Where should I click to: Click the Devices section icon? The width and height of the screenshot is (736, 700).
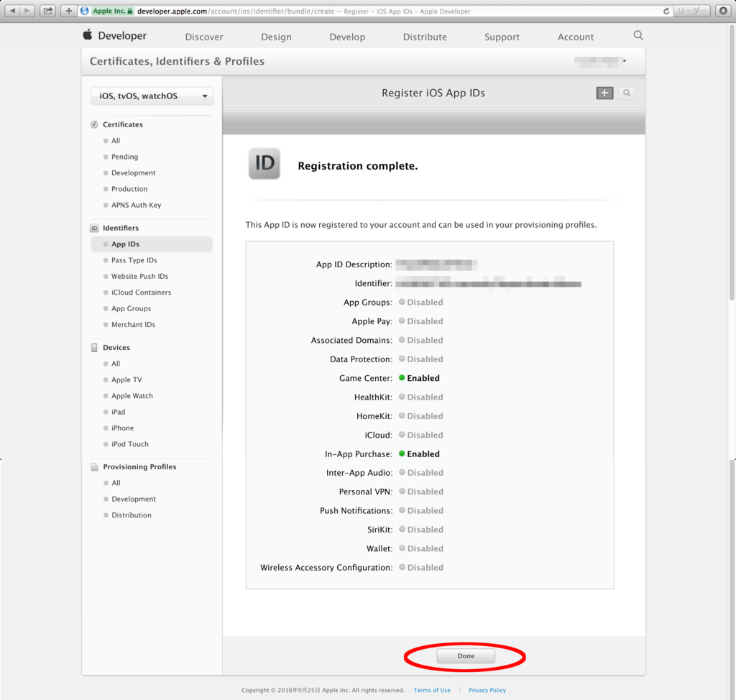(x=94, y=347)
